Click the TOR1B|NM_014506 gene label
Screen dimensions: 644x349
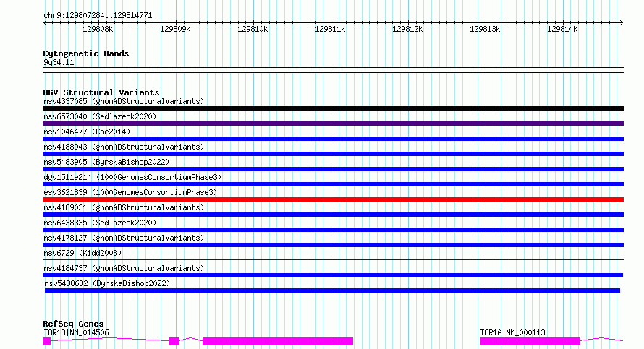[x=76, y=332]
